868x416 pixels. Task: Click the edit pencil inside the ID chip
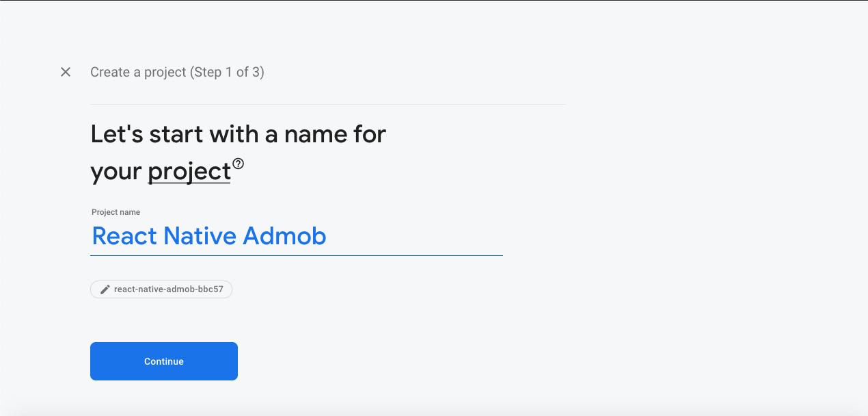pyautogui.click(x=104, y=289)
